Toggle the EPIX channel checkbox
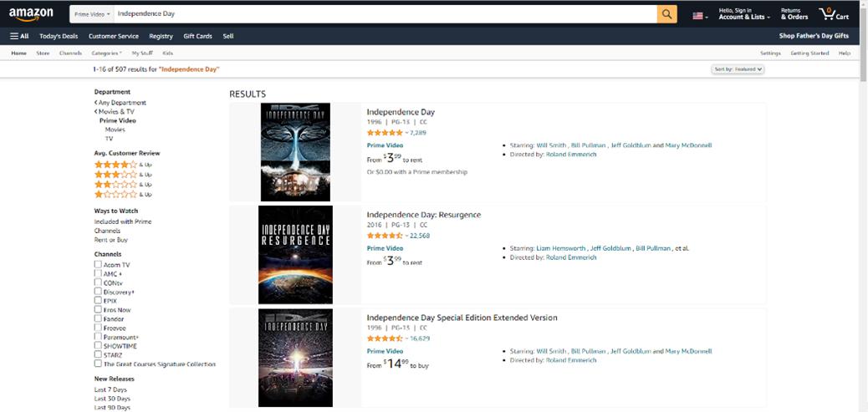Screen dimensions: 868x412 click(98, 300)
